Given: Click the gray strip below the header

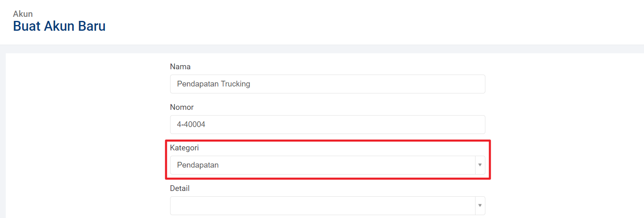Looking at the screenshot, I should pyautogui.click(x=322, y=49).
